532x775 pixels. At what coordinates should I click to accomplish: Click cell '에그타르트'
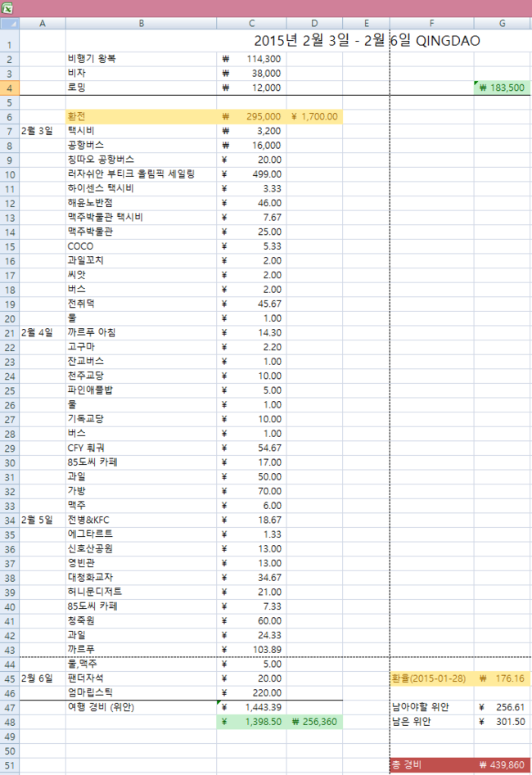coord(141,534)
